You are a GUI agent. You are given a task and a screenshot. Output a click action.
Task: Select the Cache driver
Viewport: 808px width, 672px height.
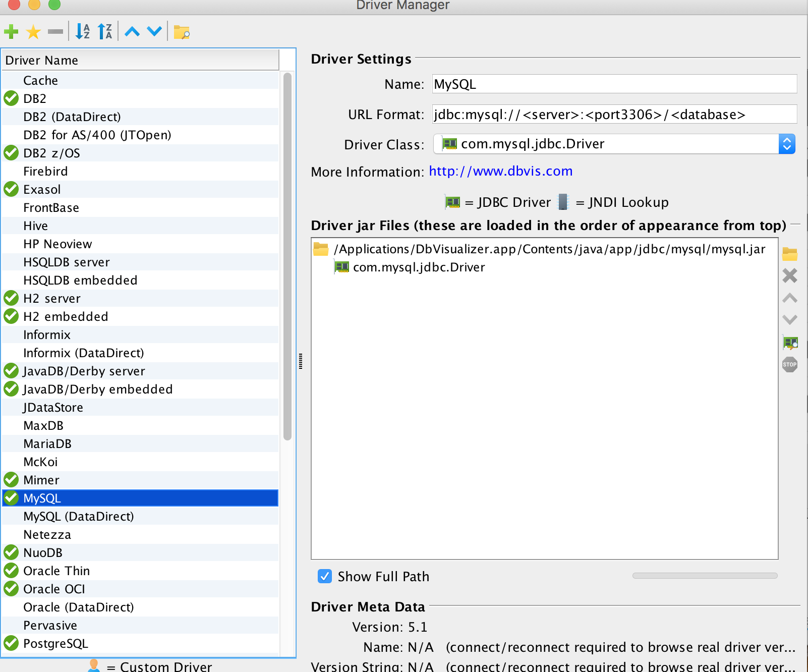tap(140, 80)
